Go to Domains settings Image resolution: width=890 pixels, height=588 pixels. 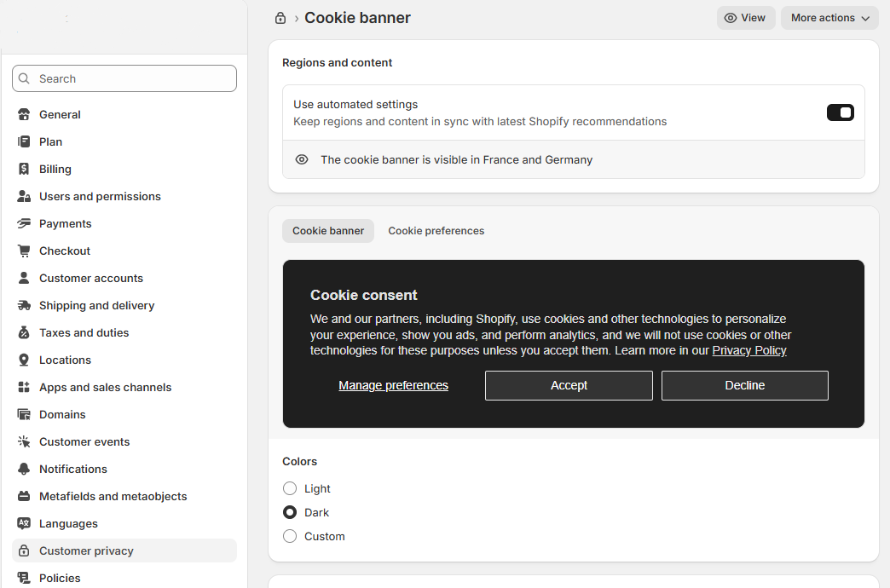click(x=124, y=414)
